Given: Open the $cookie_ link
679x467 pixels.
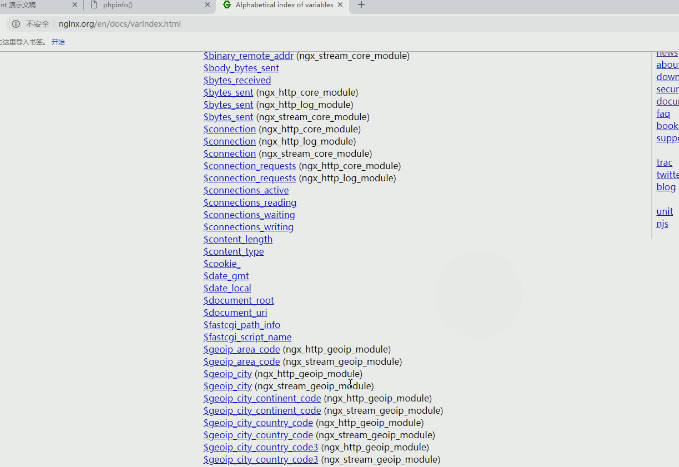Looking at the screenshot, I should coord(222,263).
